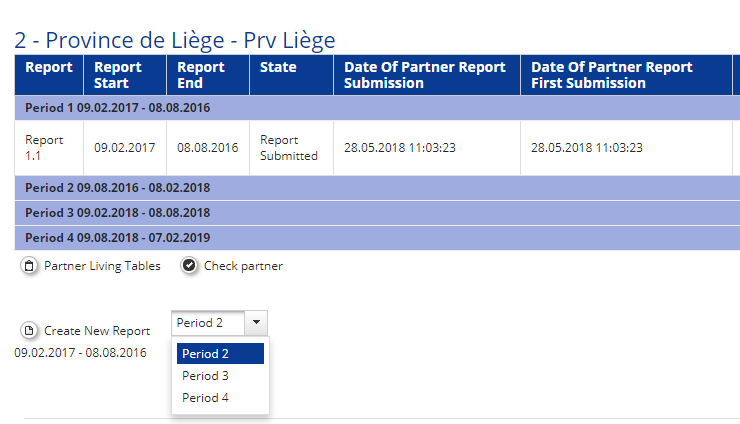Image resolution: width=740 pixels, height=424 pixels.
Task: Click Create New Report button text
Action: click(97, 331)
